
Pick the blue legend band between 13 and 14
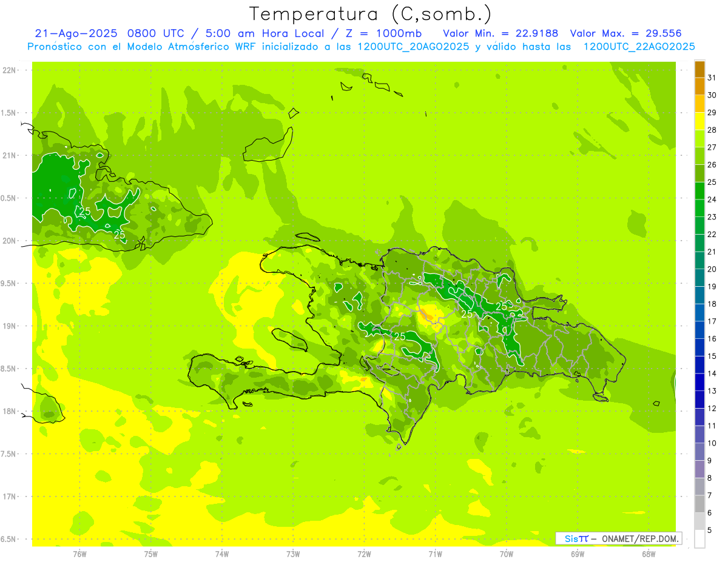699,383
